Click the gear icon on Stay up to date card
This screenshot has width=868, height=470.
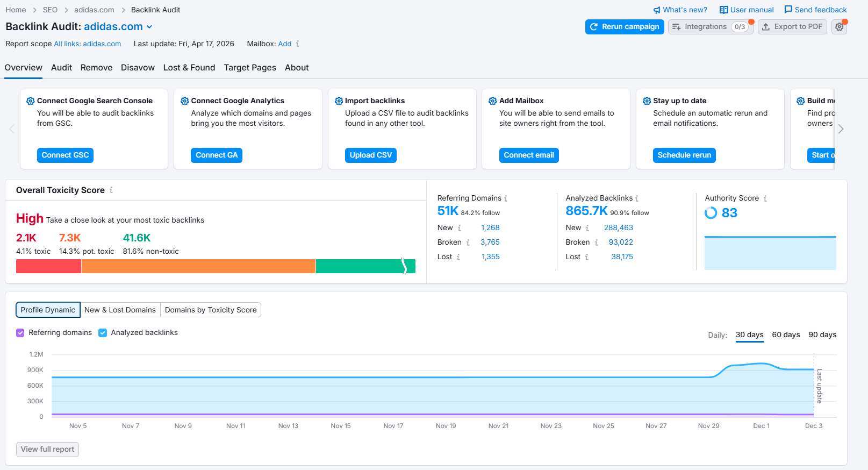(647, 101)
